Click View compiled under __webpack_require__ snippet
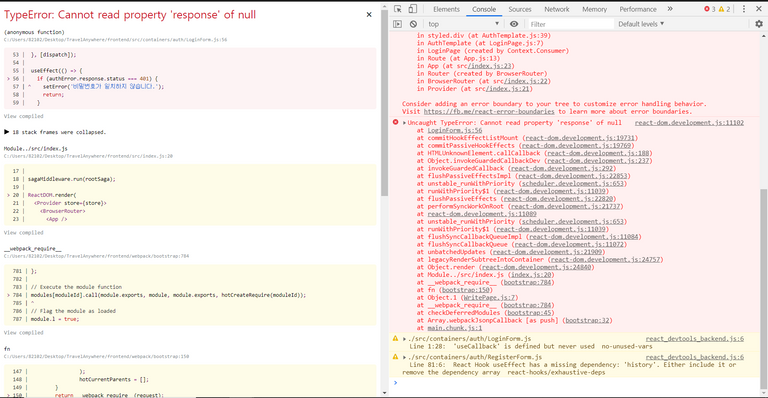Screen dimensions: 768x398 coord(24,332)
